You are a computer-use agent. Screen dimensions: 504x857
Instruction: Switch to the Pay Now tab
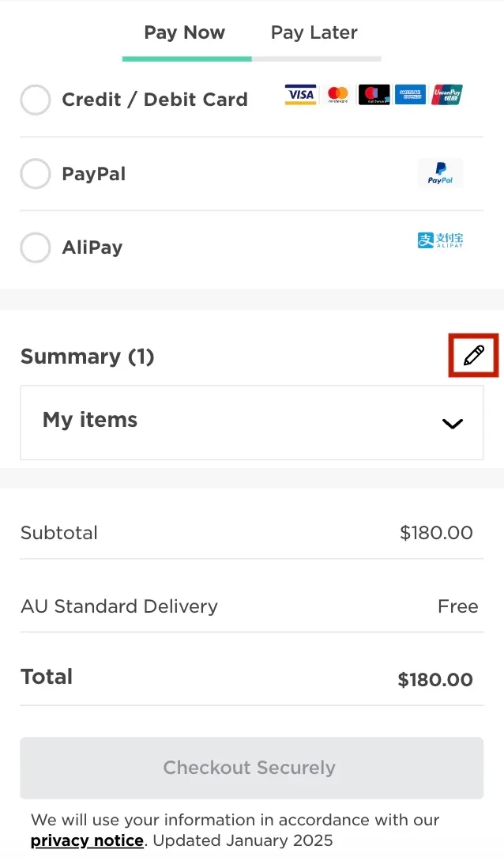(x=184, y=32)
